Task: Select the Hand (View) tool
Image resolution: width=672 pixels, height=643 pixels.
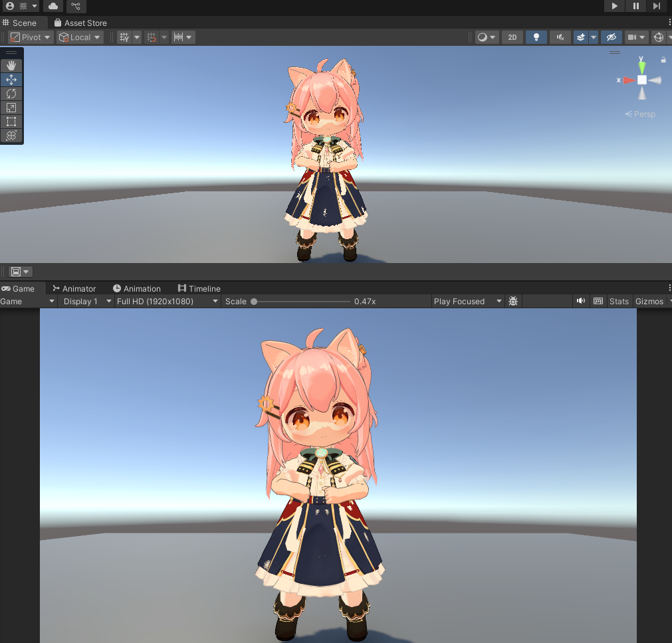Action: (11, 66)
